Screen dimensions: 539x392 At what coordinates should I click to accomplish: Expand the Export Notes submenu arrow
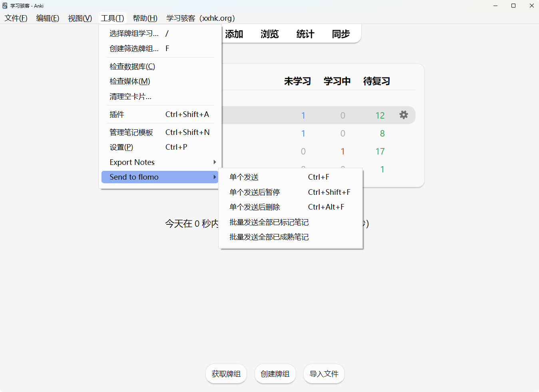coord(215,162)
